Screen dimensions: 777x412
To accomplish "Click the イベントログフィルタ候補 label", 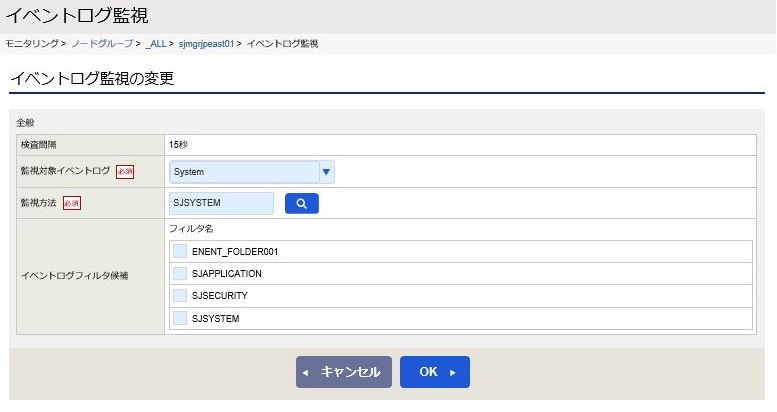I will 74,276.
